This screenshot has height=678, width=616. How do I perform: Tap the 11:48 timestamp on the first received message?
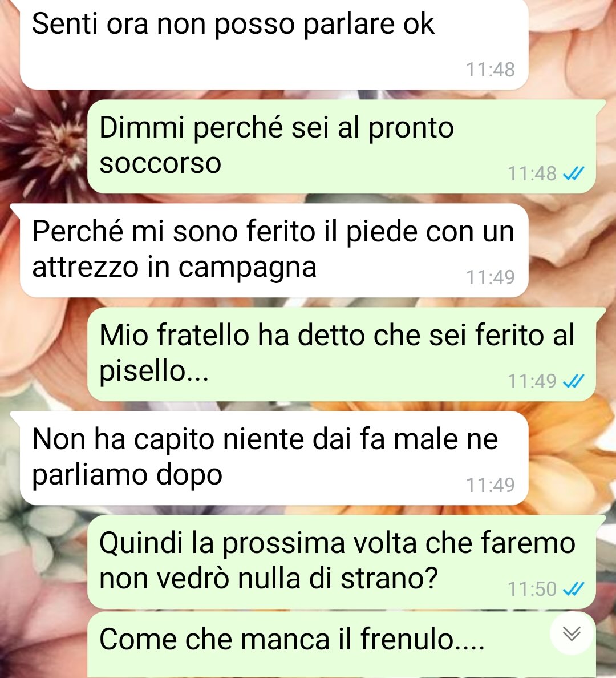click(x=490, y=70)
